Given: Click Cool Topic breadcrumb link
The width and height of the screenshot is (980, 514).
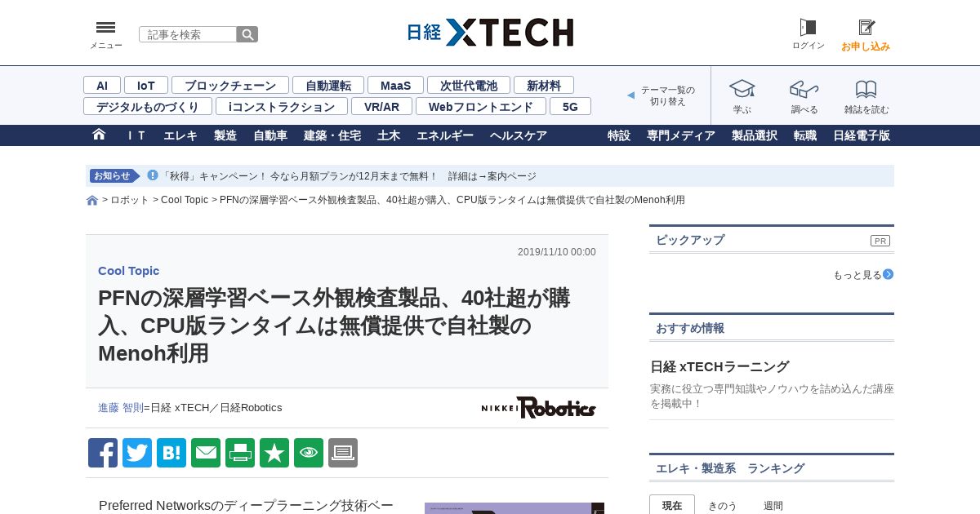Looking at the screenshot, I should point(185,200).
